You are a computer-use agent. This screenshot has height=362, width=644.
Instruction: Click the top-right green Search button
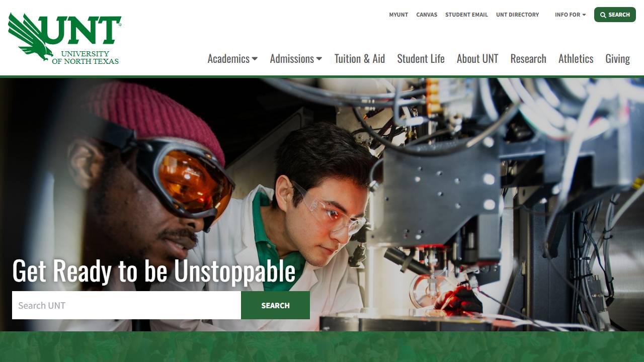[615, 15]
